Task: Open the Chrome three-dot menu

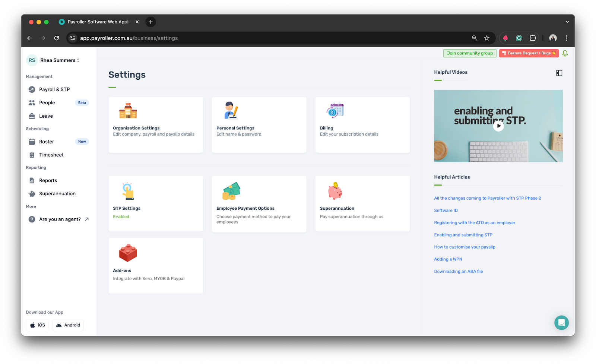Action: click(567, 38)
